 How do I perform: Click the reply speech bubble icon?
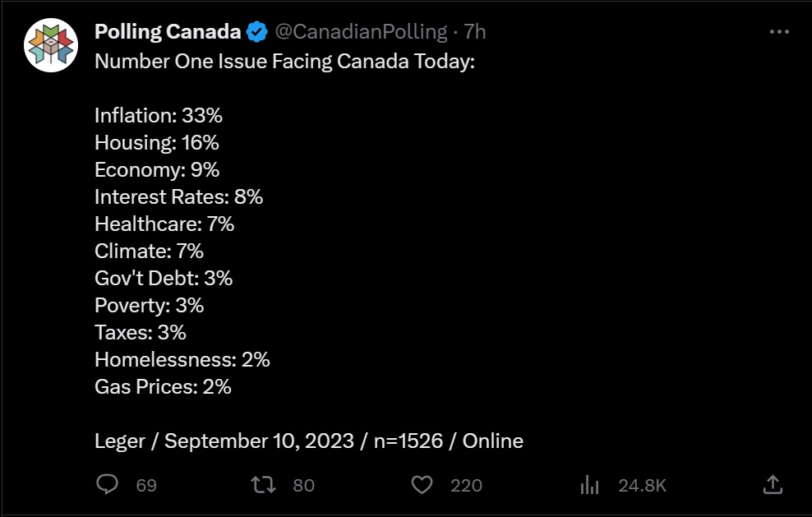coord(108,485)
